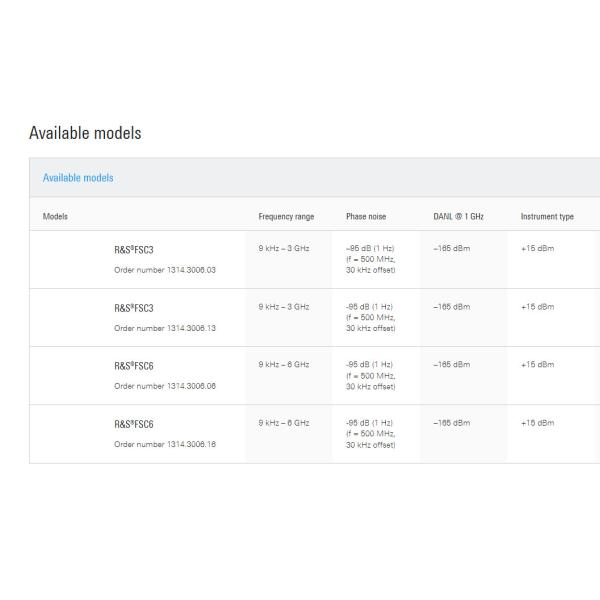Click +15 dBm value in order 1314.3006.03 row
This screenshot has height=600, width=600.
[x=537, y=248]
